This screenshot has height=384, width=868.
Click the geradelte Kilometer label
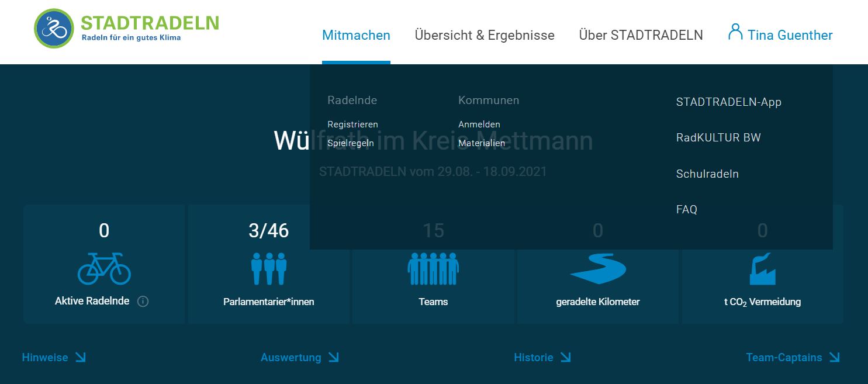598,302
